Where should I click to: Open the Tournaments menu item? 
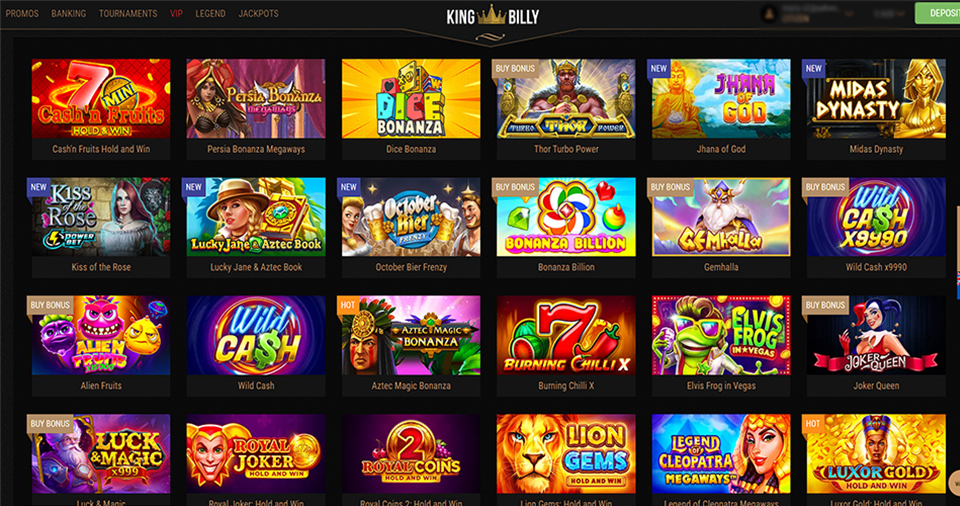pyautogui.click(x=128, y=13)
